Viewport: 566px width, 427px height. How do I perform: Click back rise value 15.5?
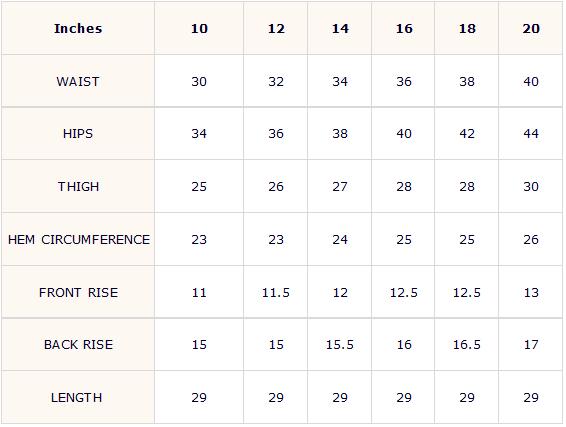(340, 345)
